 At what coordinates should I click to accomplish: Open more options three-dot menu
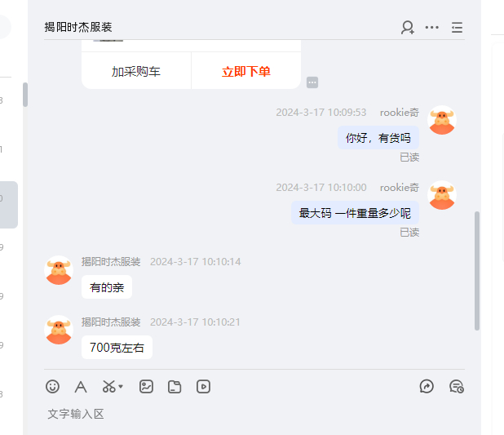[431, 28]
